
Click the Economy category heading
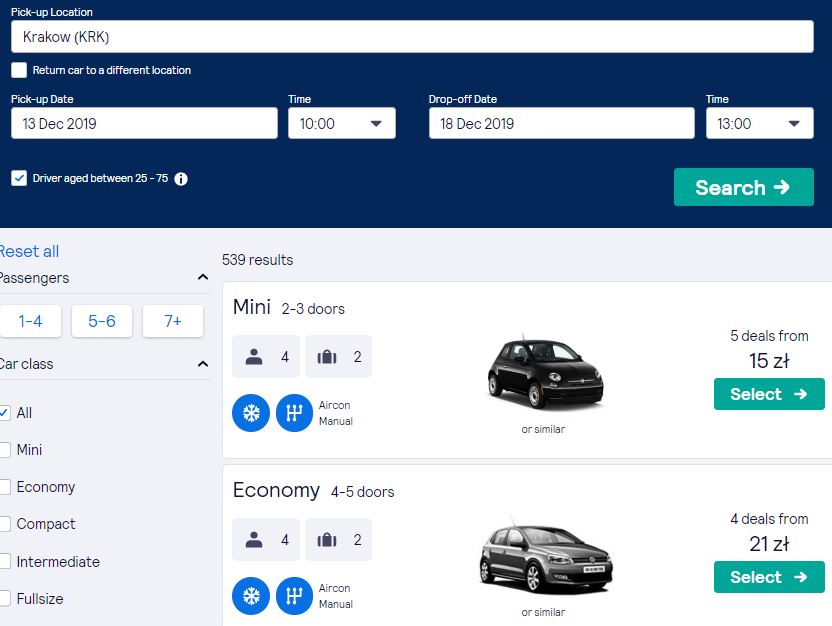click(276, 490)
